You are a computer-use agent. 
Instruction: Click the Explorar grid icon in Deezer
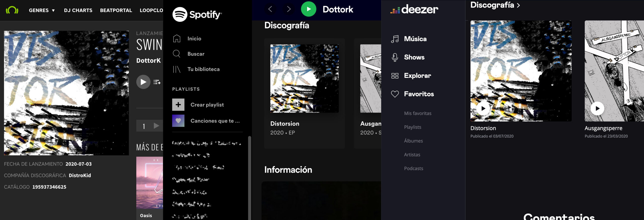click(x=395, y=76)
